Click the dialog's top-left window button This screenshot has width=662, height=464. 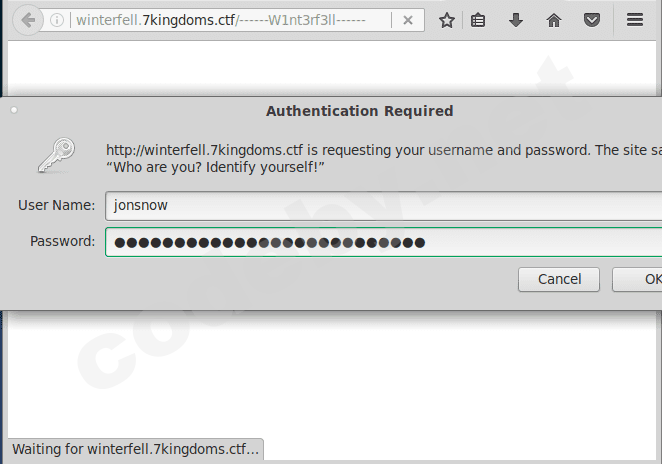pos(13,110)
